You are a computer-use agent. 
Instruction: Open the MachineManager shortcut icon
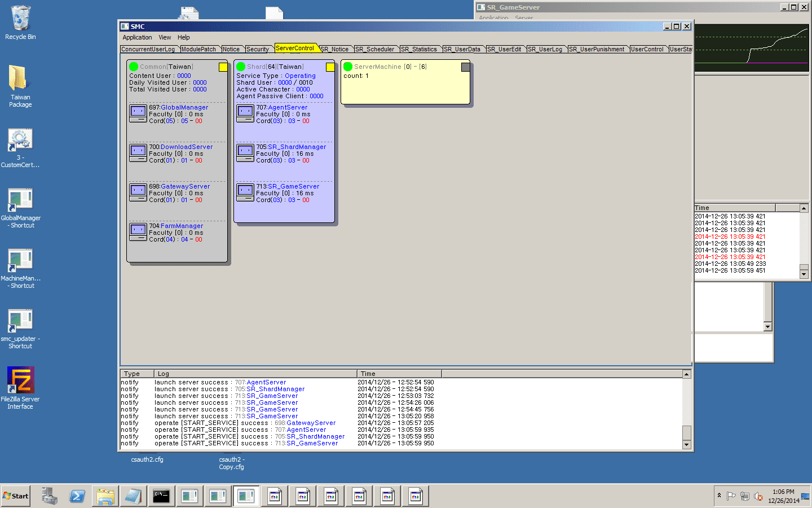pyautogui.click(x=20, y=269)
